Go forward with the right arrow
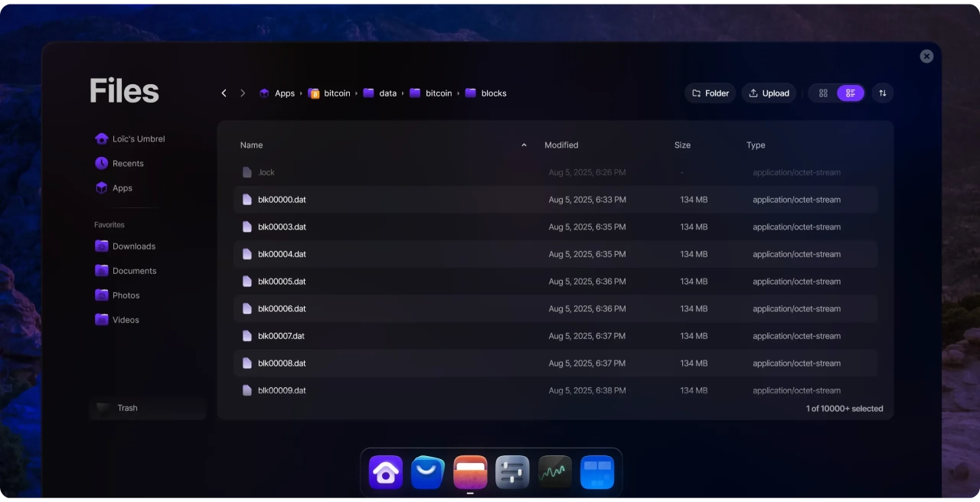Screen dimensions: 980x502 point(243,93)
